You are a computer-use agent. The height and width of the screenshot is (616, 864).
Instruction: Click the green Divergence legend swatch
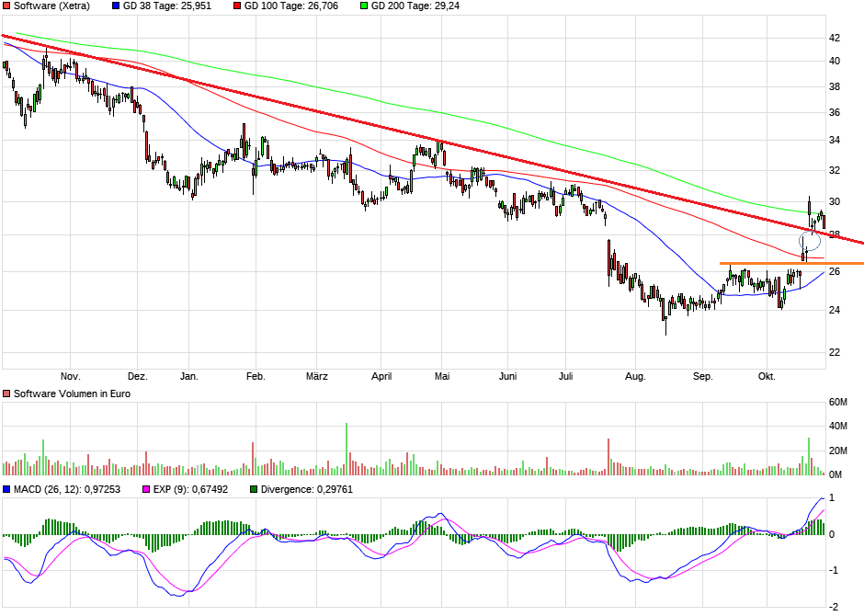click(254, 489)
